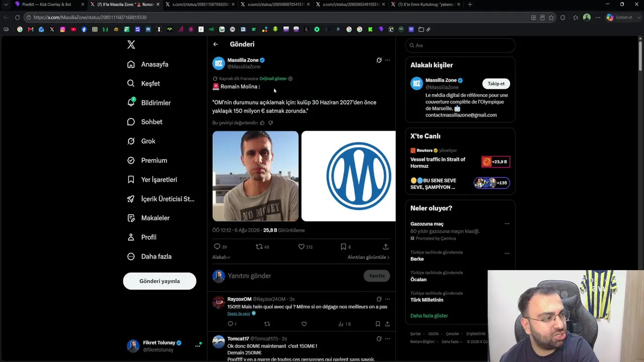The image size is (644, 362).
Task: Bookmark this page with the star icon
Action: (551, 18)
